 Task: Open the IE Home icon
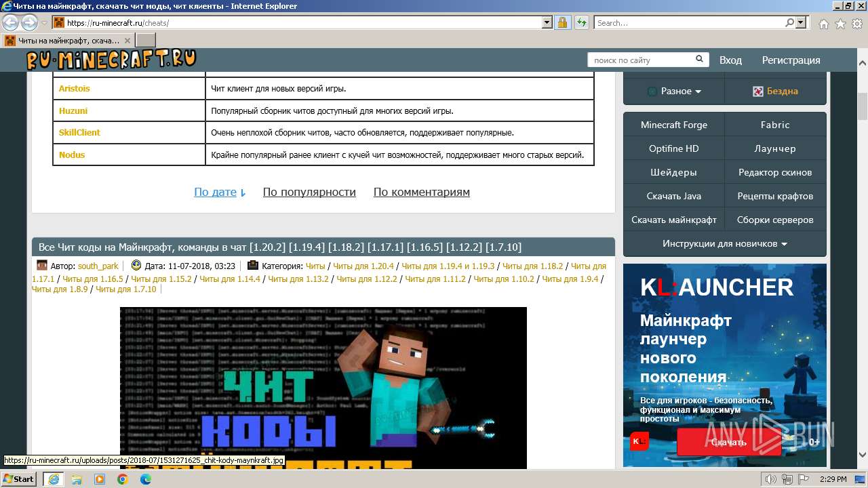823,24
